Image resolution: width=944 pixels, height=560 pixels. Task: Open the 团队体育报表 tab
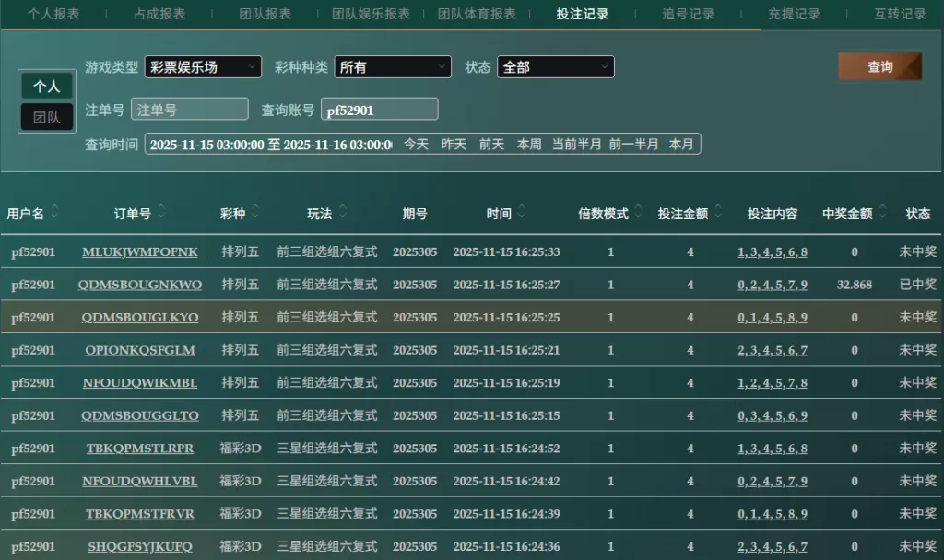[477, 14]
